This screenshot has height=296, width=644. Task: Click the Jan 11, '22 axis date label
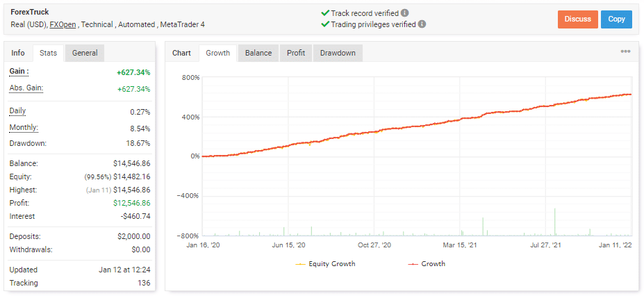(615, 245)
